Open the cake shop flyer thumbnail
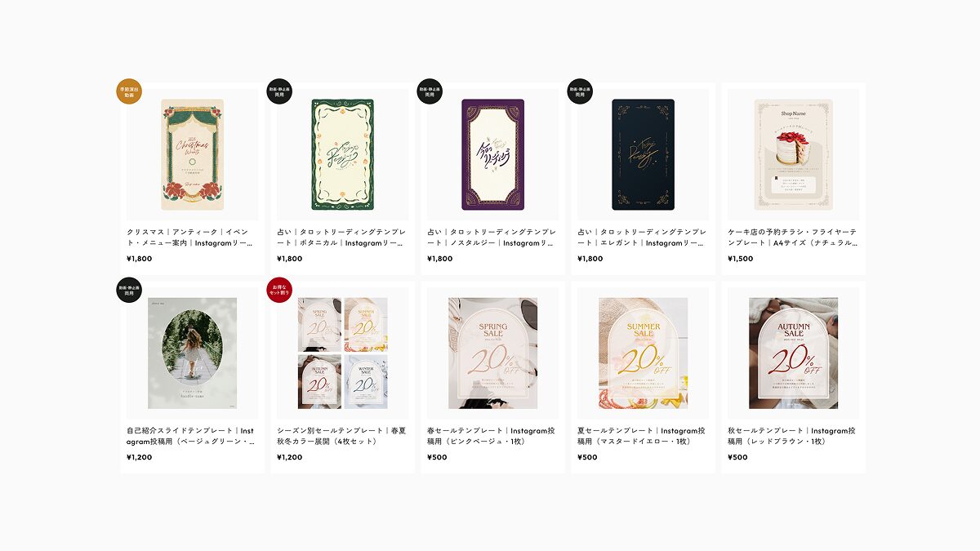This screenshot has width=980, height=551. coord(793,154)
